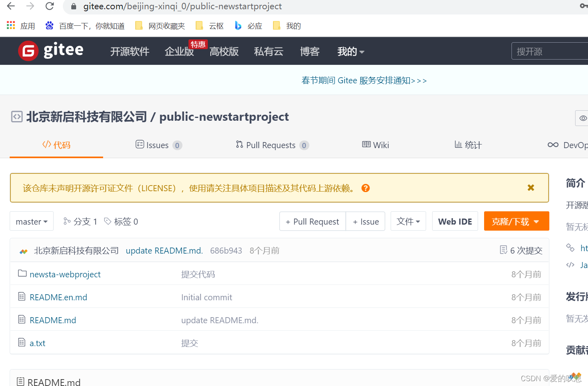The image size is (588, 386).
Task: Click 博客 in the navigation bar
Action: click(x=310, y=52)
